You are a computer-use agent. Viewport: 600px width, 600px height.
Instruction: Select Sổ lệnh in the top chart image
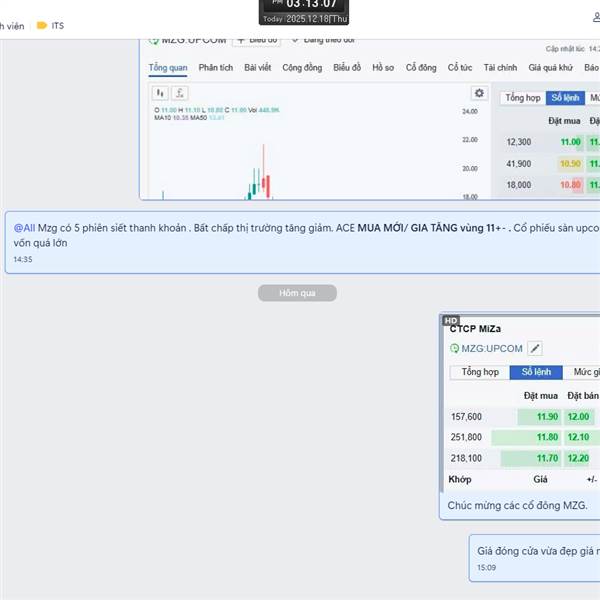pyautogui.click(x=565, y=98)
